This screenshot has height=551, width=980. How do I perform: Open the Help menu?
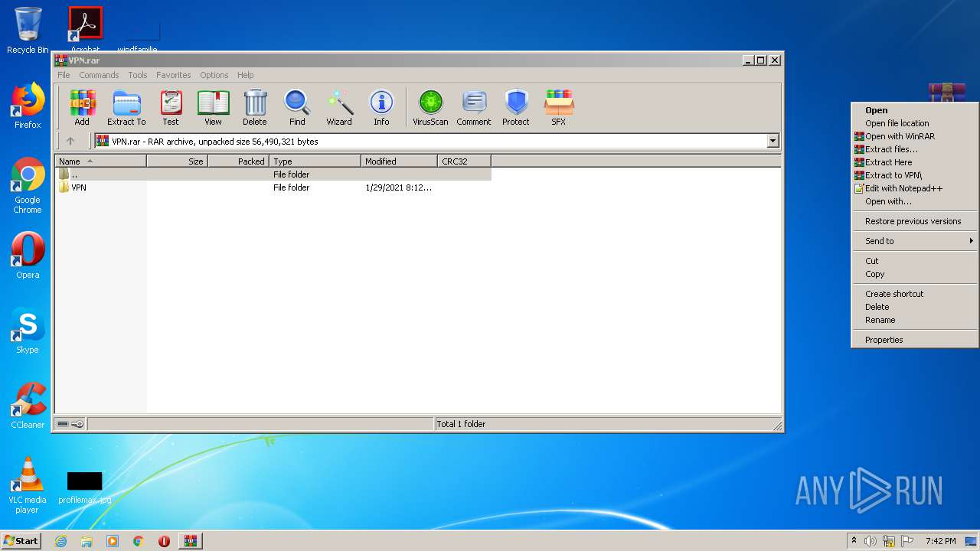point(245,75)
